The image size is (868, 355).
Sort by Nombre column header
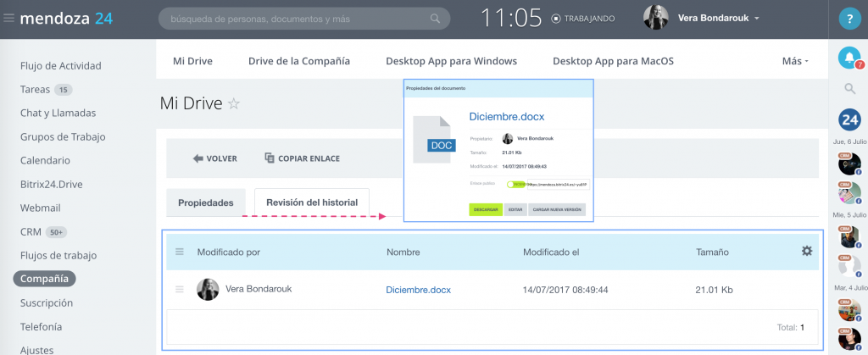click(403, 252)
